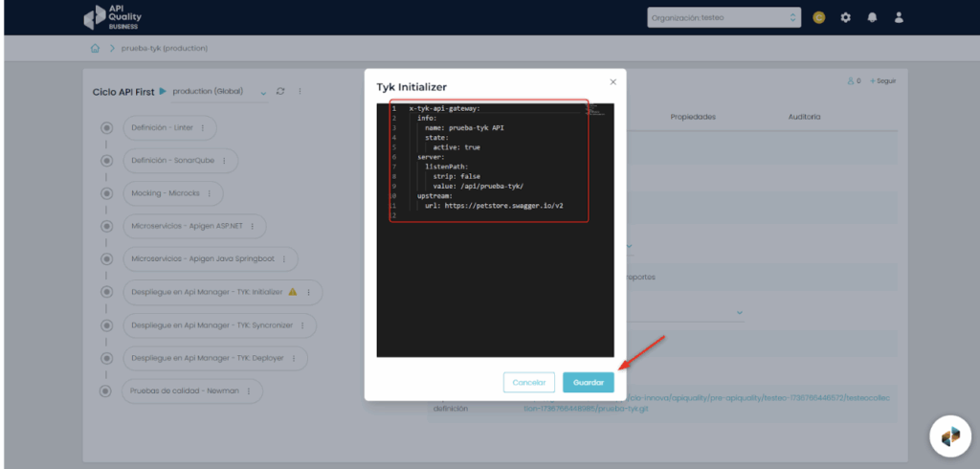
Task: Click the Pruebas de calidad - Newman pill
Action: click(x=191, y=391)
